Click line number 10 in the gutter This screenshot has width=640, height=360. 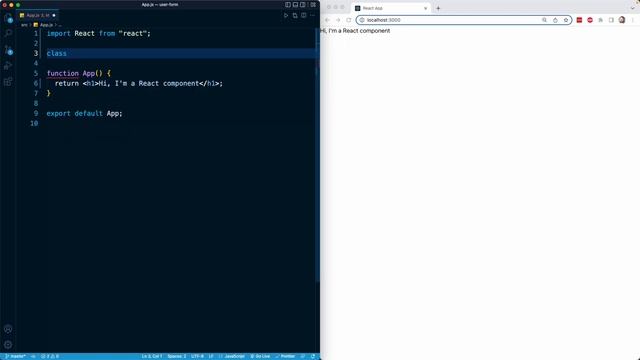pyautogui.click(x=34, y=123)
